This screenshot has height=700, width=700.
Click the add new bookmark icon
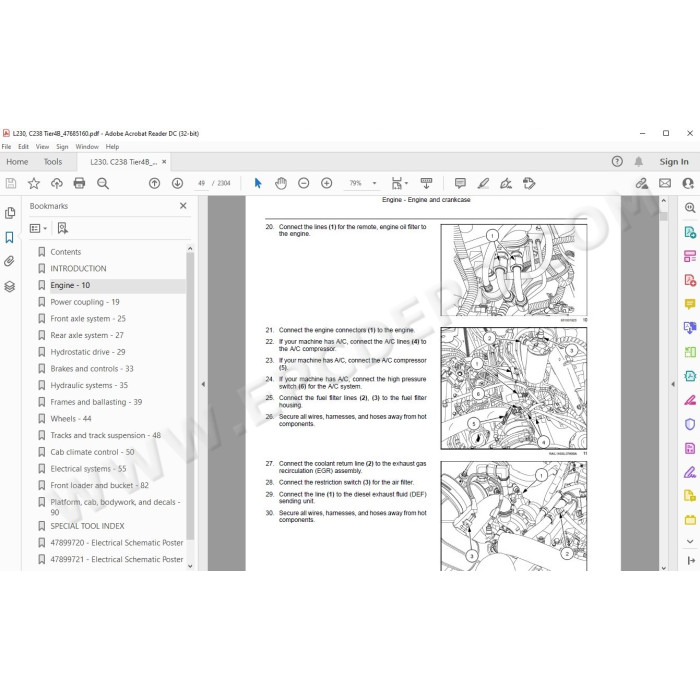click(62, 228)
